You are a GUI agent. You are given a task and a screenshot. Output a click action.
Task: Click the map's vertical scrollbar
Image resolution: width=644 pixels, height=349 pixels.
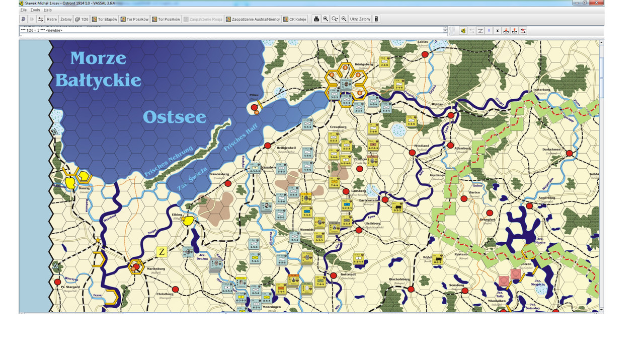[602, 176]
